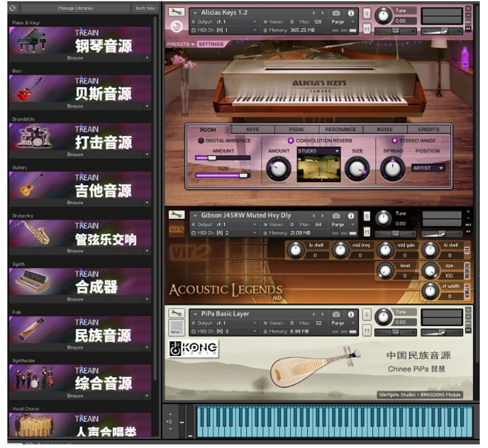Mute the Alicias Keys instrument with M button

click(x=366, y=29)
